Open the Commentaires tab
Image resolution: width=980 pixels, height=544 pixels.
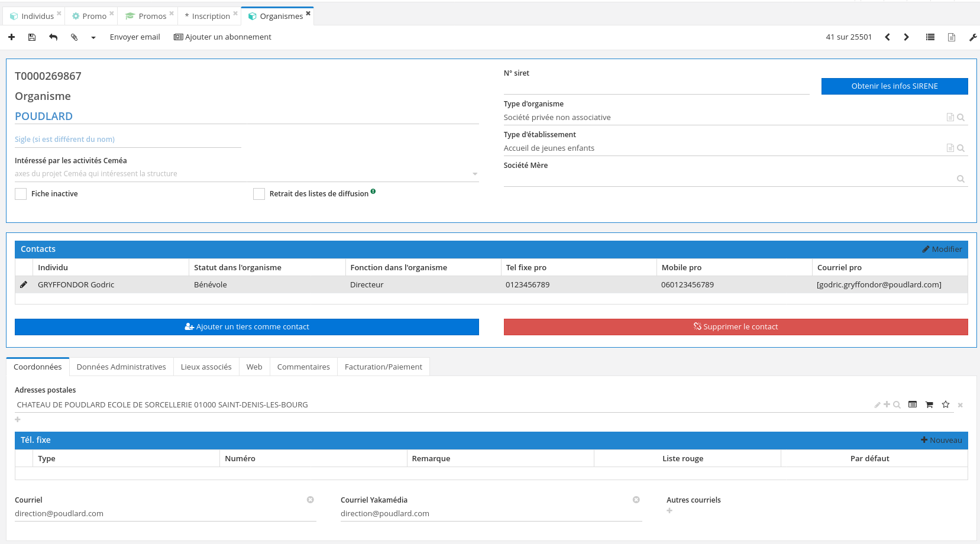point(303,367)
